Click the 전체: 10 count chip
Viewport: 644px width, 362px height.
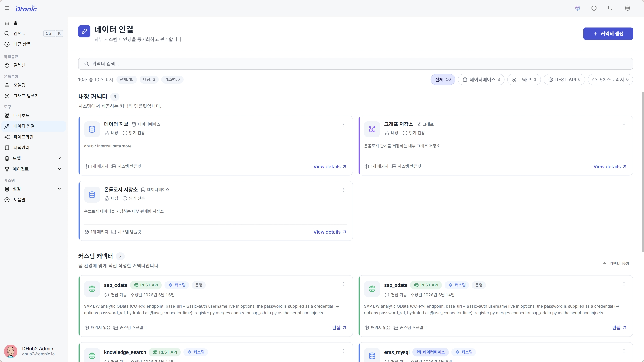(127, 80)
